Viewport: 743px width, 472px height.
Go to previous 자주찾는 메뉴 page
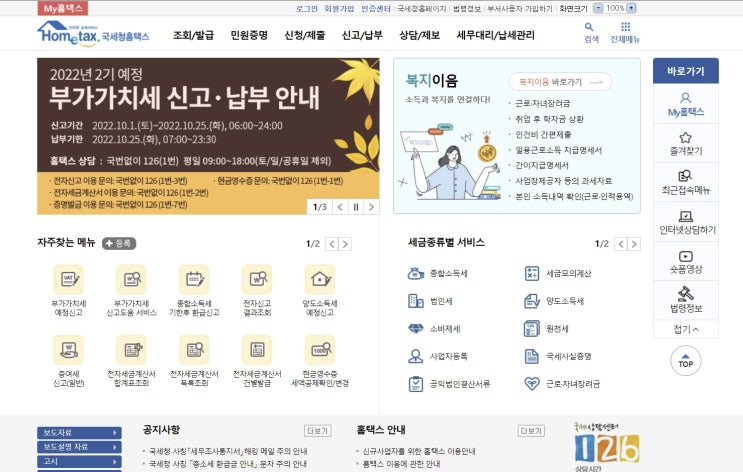tap(332, 244)
